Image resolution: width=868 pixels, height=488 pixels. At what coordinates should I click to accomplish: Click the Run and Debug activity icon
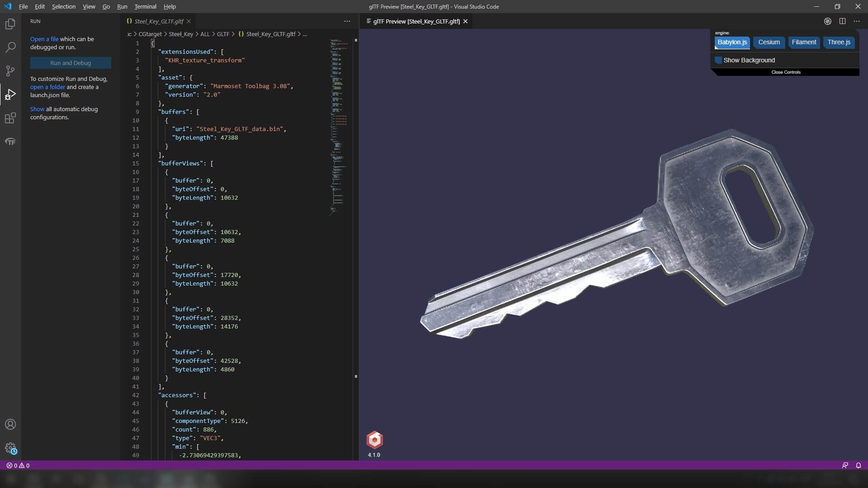(x=10, y=94)
